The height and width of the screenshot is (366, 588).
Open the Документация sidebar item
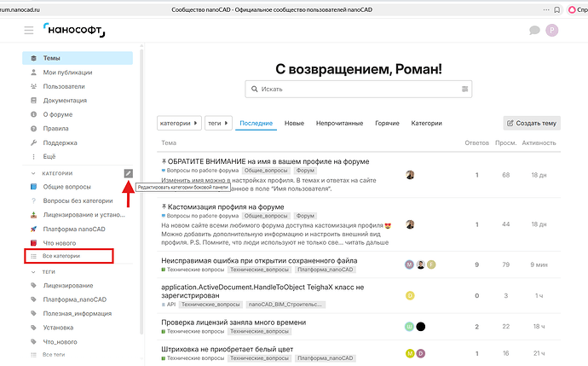pos(65,100)
